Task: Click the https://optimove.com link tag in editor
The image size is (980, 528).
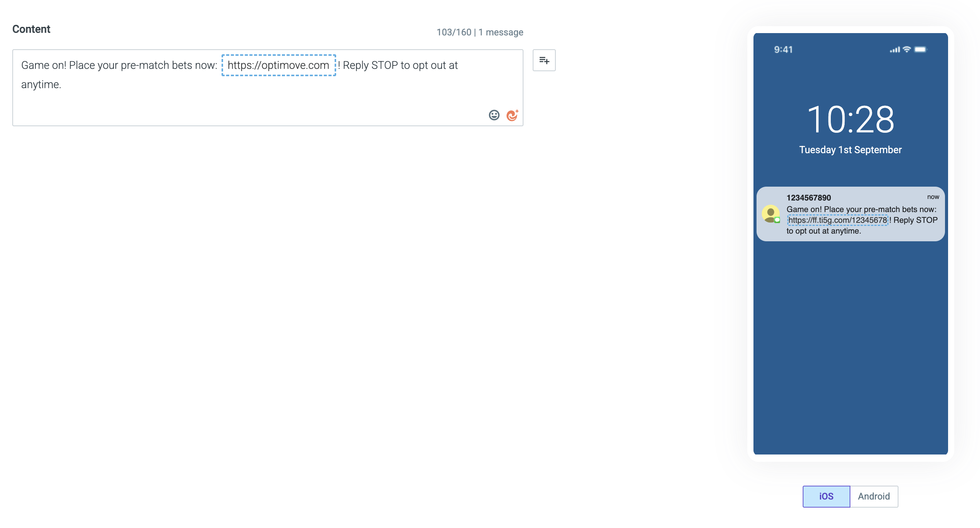Action: click(278, 65)
